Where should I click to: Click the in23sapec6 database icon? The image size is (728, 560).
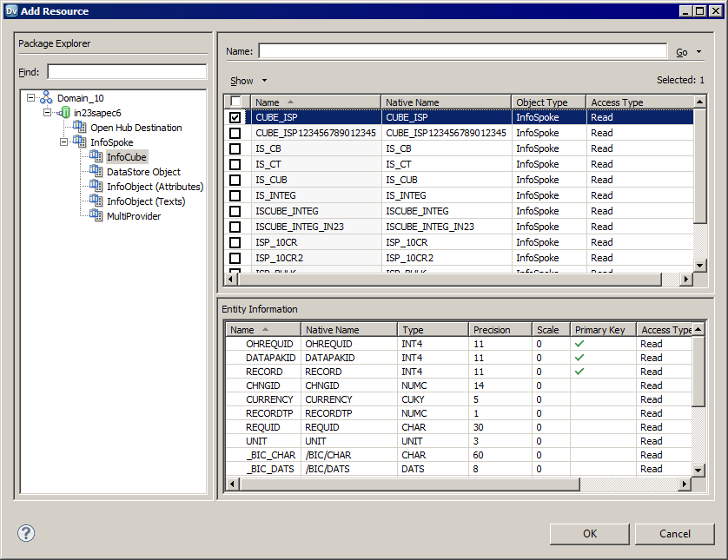click(64, 113)
